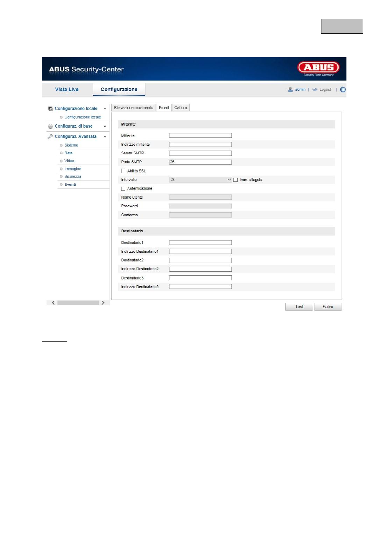
Task: Click the Configuraz. di base gear icon
Action: point(50,126)
